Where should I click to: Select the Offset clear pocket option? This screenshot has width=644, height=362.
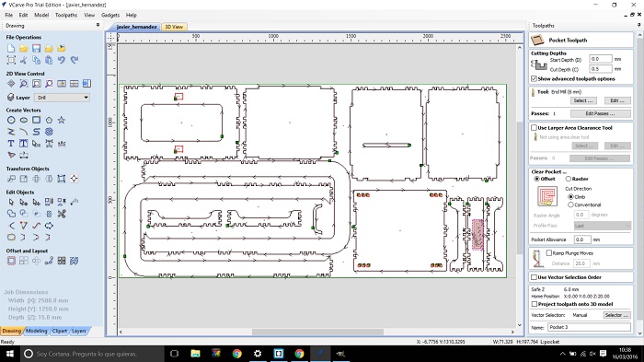pyautogui.click(x=536, y=179)
